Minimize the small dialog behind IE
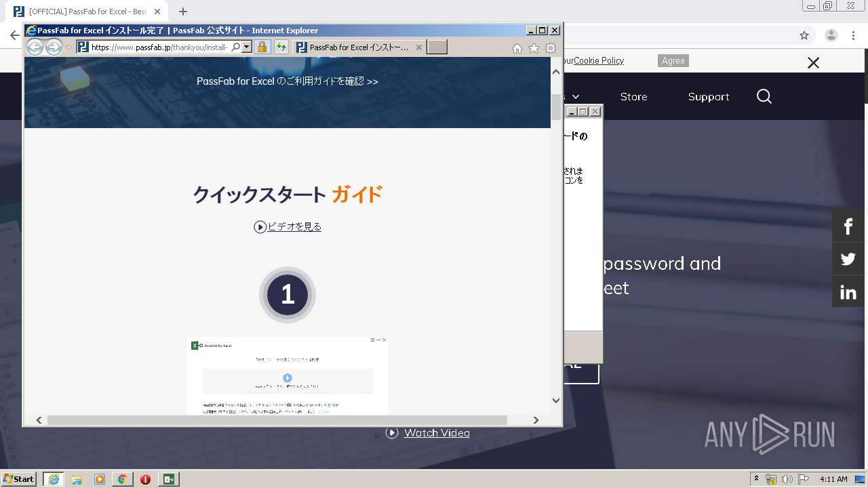The height and width of the screenshot is (488, 868). 572,112
